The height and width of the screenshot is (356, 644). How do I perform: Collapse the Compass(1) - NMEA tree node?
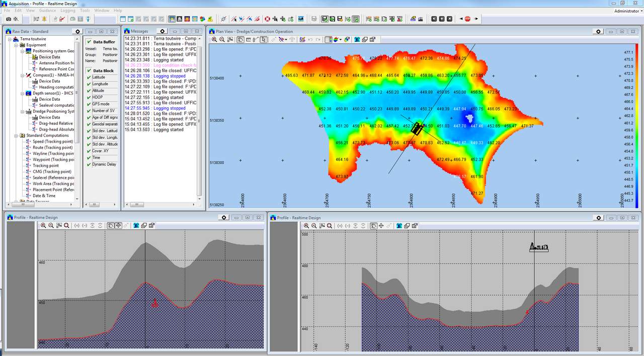(23, 75)
